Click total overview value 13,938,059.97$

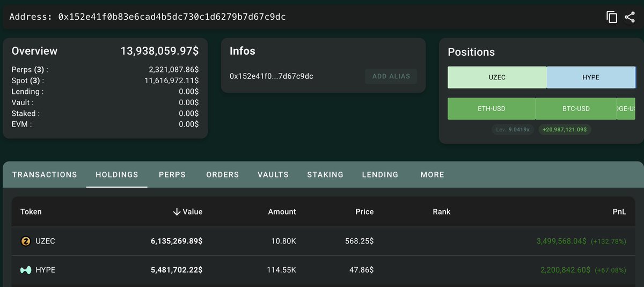pyautogui.click(x=159, y=51)
